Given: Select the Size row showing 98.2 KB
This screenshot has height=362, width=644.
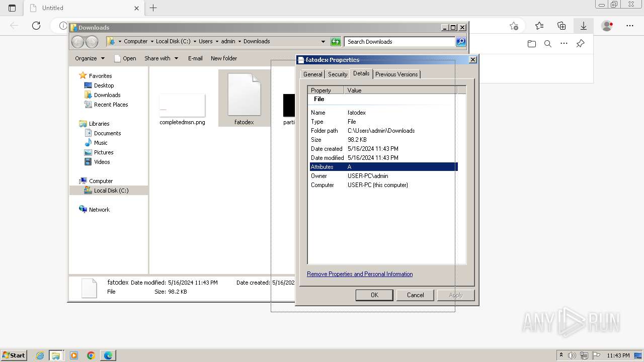Looking at the screenshot, I should pos(383,140).
